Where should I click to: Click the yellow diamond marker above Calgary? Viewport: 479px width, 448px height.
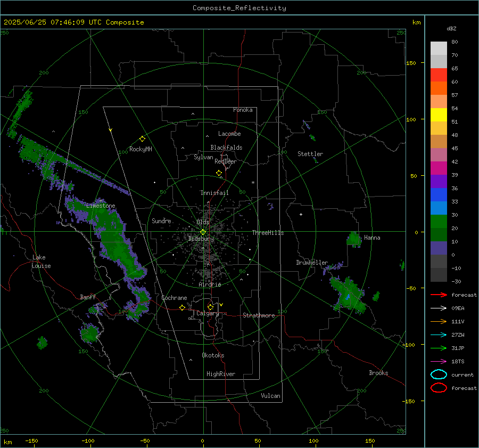[x=210, y=307]
